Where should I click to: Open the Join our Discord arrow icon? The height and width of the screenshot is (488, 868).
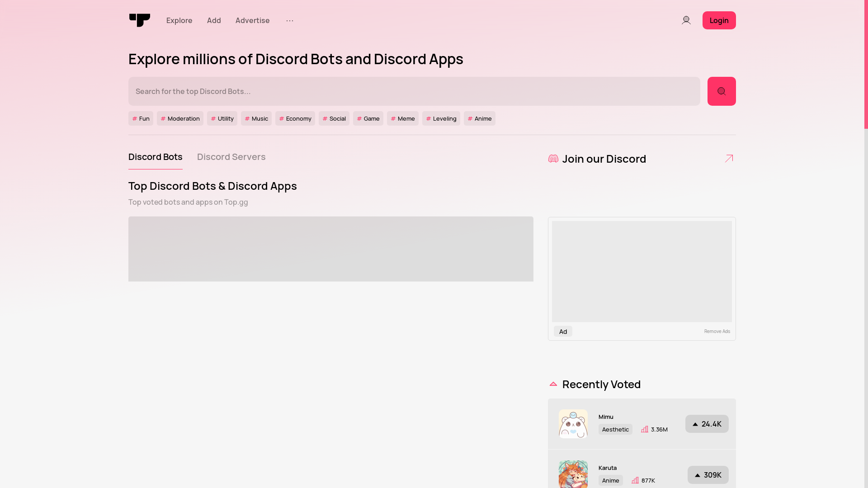(729, 159)
